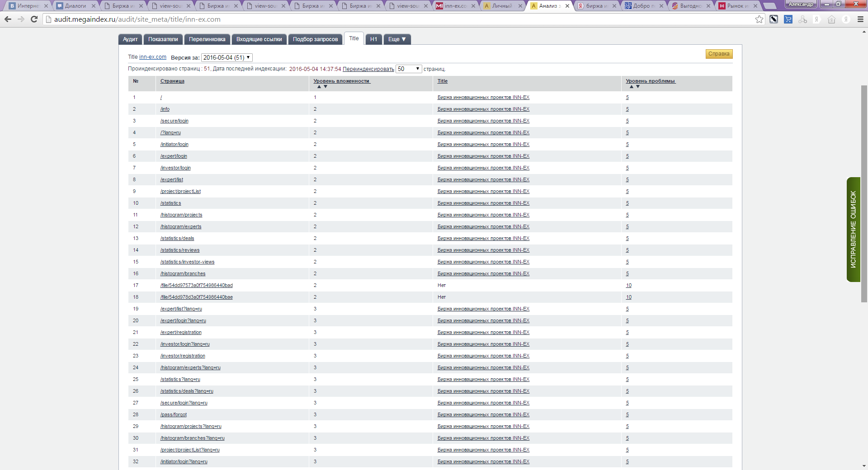Click the page icon in the address bar
The height and width of the screenshot is (470, 868).
pyautogui.click(x=48, y=19)
